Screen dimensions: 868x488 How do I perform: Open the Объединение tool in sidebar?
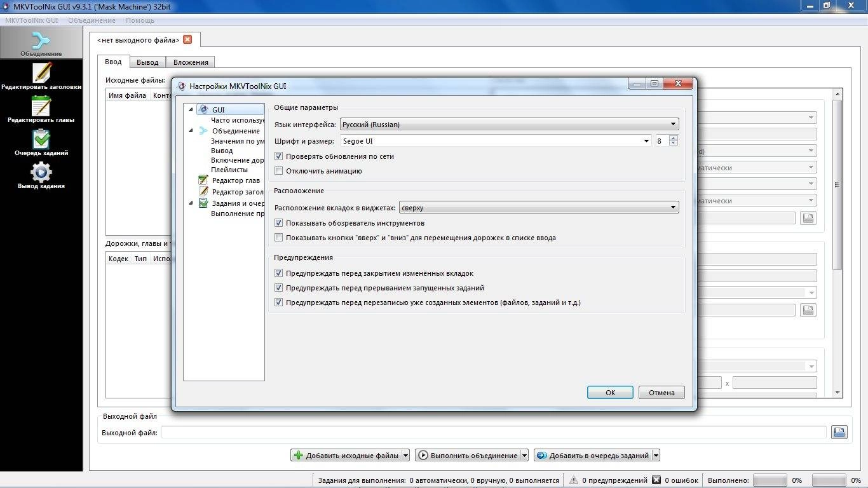41,44
